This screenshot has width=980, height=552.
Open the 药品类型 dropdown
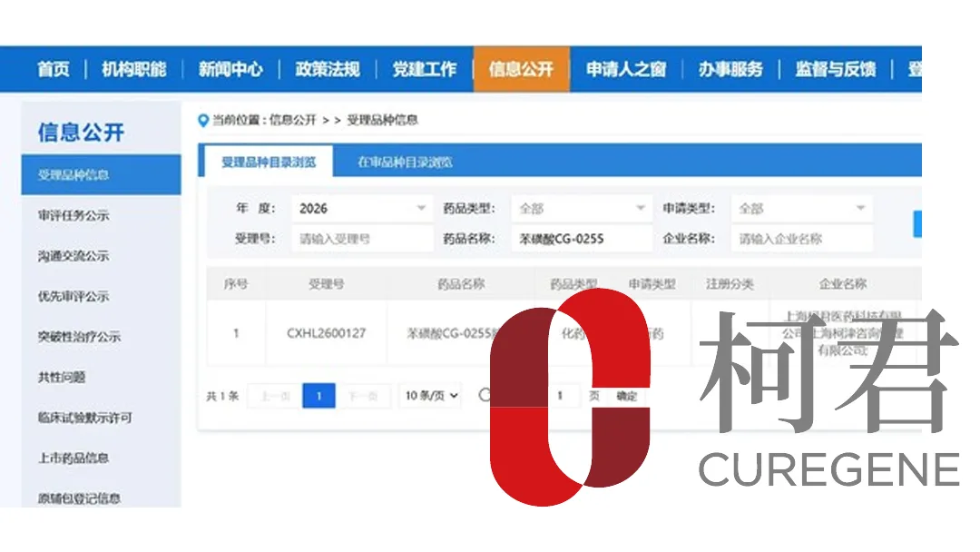coord(582,208)
